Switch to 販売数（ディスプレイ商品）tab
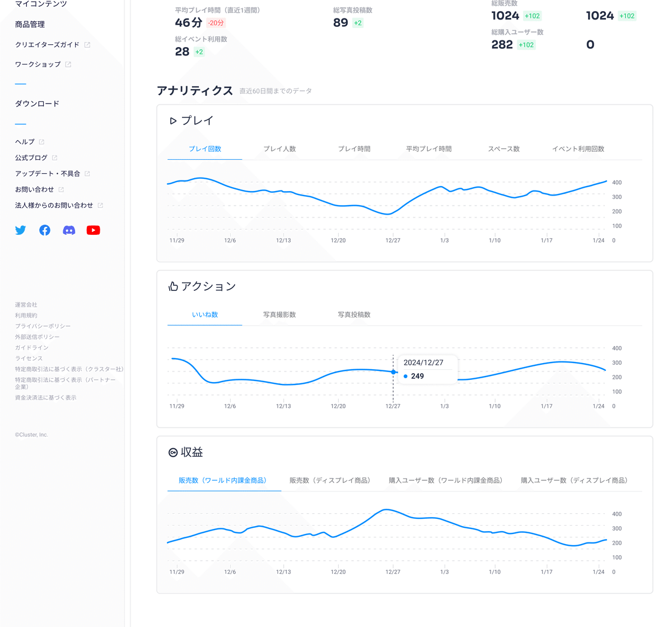672x627 pixels. 331,481
